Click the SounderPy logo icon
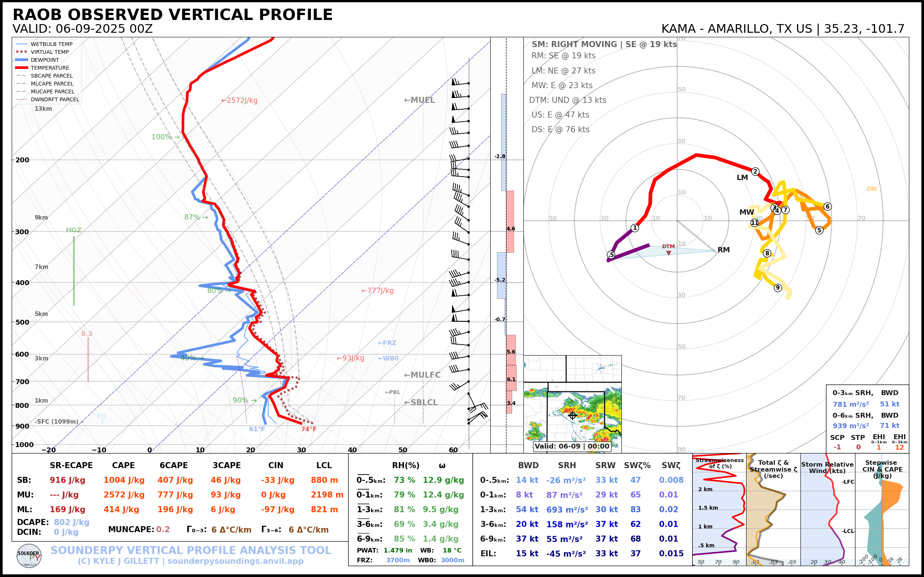The image size is (924, 577). pos(29,556)
